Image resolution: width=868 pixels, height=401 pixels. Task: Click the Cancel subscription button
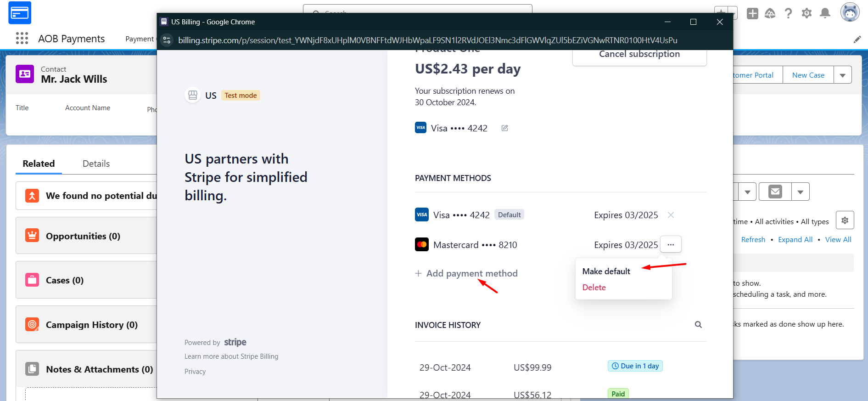(639, 55)
